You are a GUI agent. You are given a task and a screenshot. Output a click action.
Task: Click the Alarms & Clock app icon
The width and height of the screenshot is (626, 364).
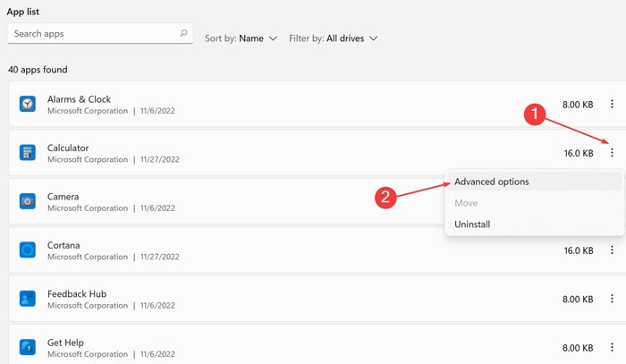28,105
